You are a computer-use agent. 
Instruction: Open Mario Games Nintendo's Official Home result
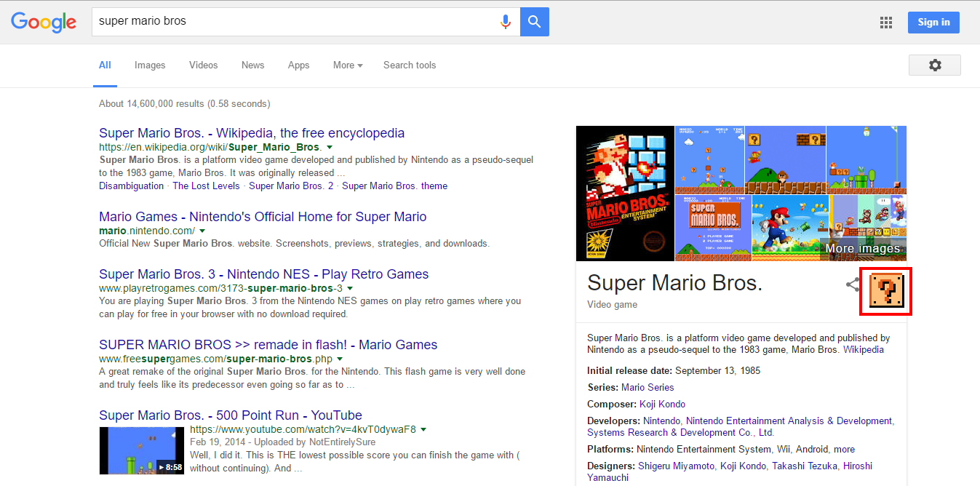coord(263,217)
